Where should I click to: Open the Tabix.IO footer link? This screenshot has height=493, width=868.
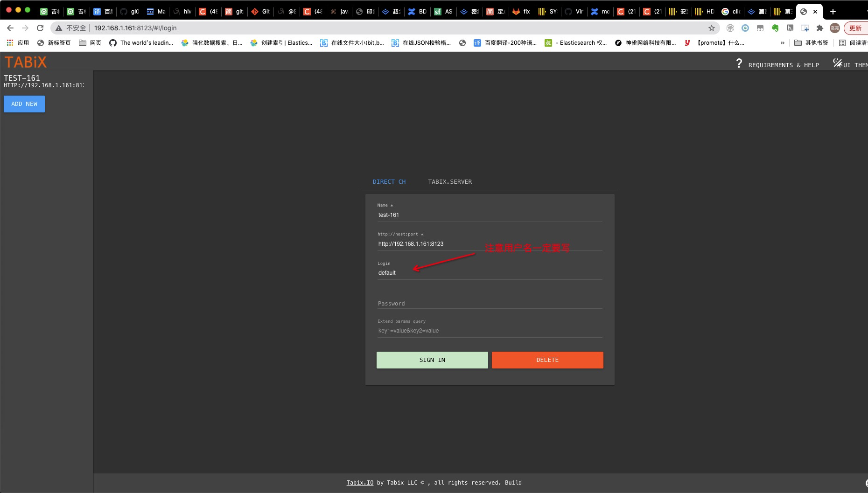coord(359,482)
